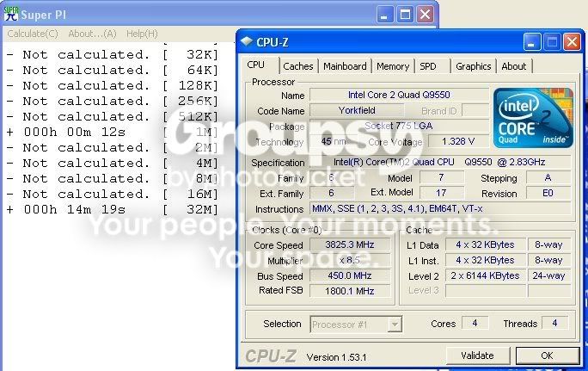The width and height of the screenshot is (588, 371).
Task: Click the Core Voltage value 1.328 V
Action: 458,141
